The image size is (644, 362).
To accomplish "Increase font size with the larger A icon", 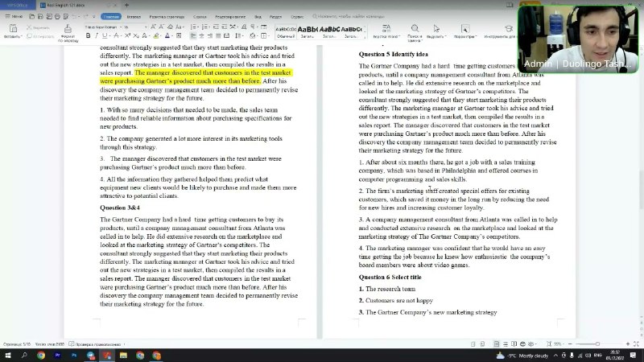I will (x=153, y=27).
